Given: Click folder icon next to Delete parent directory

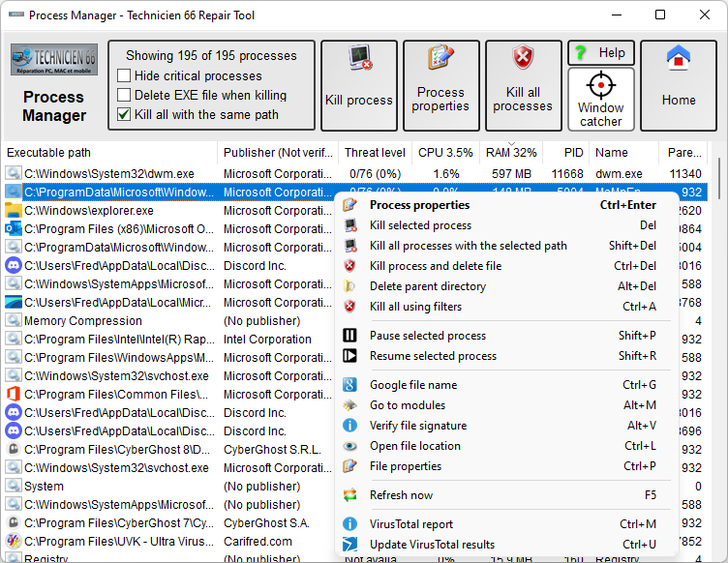Looking at the screenshot, I should click(349, 286).
